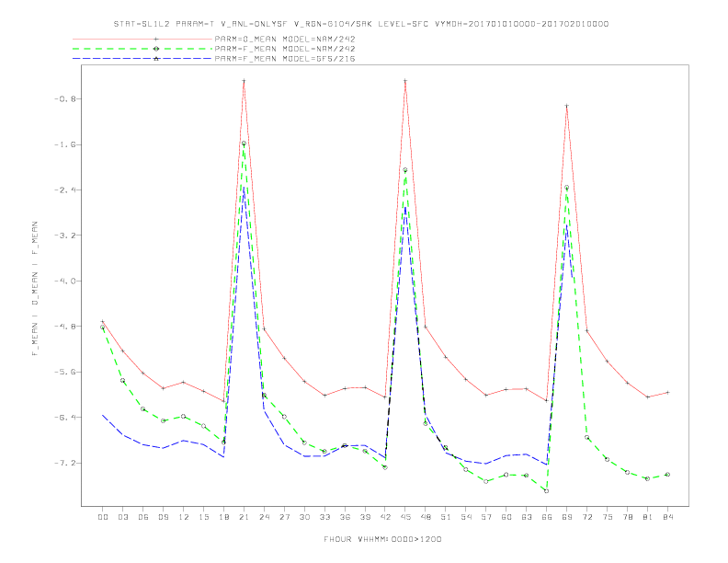This screenshot has height=563, width=728.
Task: Click the vertical y-axis label F_MEAN | O_MEAN
Action: (35, 289)
